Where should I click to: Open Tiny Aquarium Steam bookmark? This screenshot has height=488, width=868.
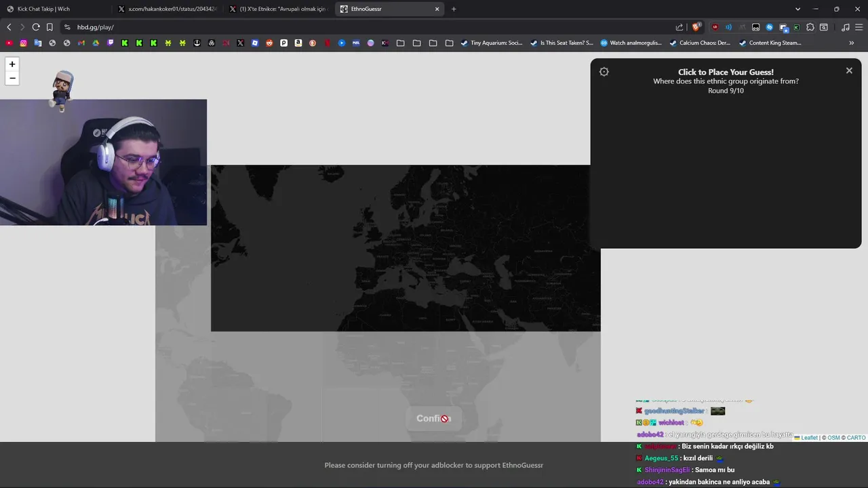(491, 43)
